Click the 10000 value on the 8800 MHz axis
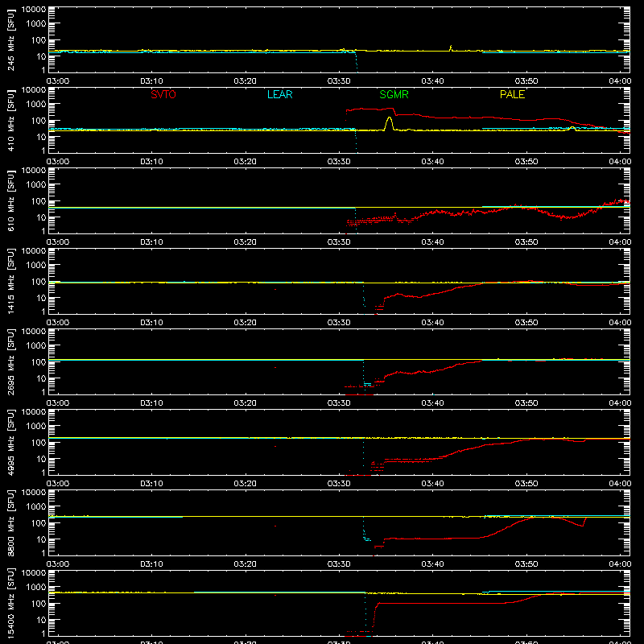Screen dimensions: 644x644 tap(34, 493)
